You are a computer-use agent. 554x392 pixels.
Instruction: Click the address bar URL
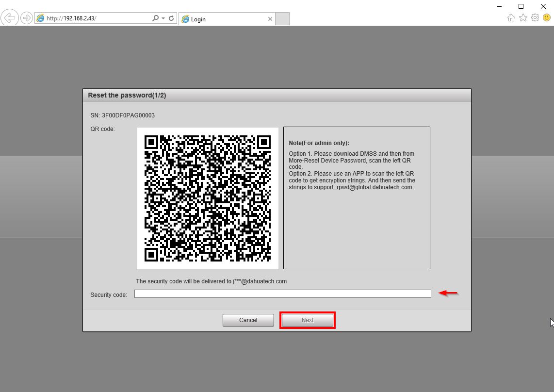coord(73,17)
